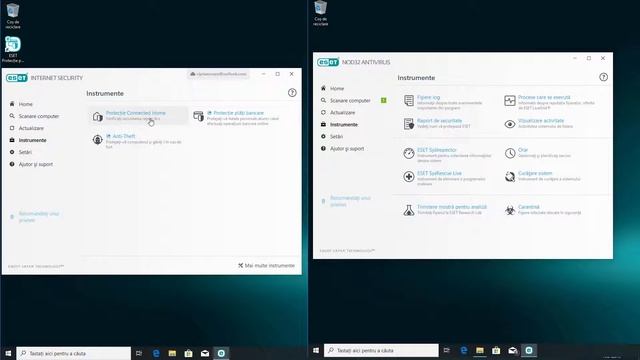Screen dimensions: 640x360
Task: Open ESET SysInspector tool
Action: tap(437, 150)
